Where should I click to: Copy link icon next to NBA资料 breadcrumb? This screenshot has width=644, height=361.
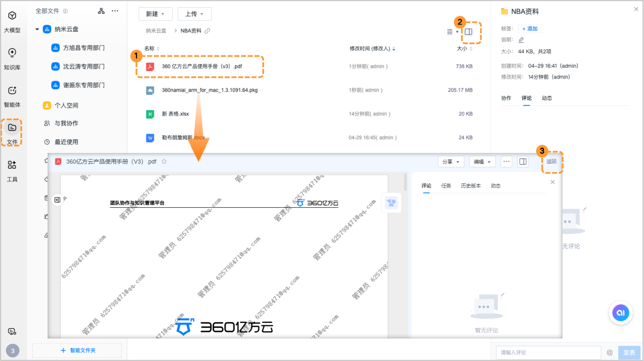pyautogui.click(x=207, y=31)
